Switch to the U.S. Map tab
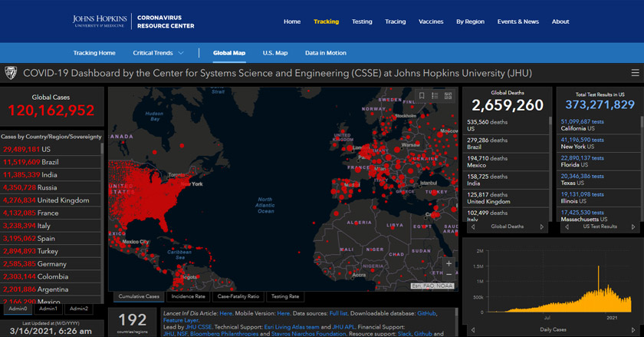This screenshot has width=644, height=337. tap(275, 53)
